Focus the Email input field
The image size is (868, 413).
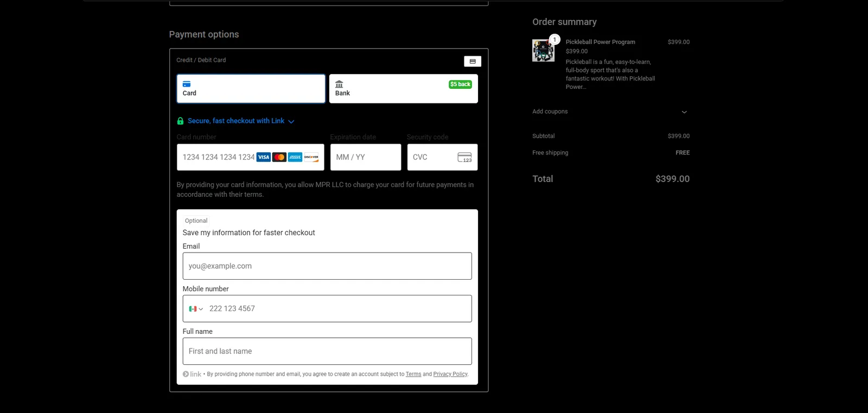(x=327, y=266)
